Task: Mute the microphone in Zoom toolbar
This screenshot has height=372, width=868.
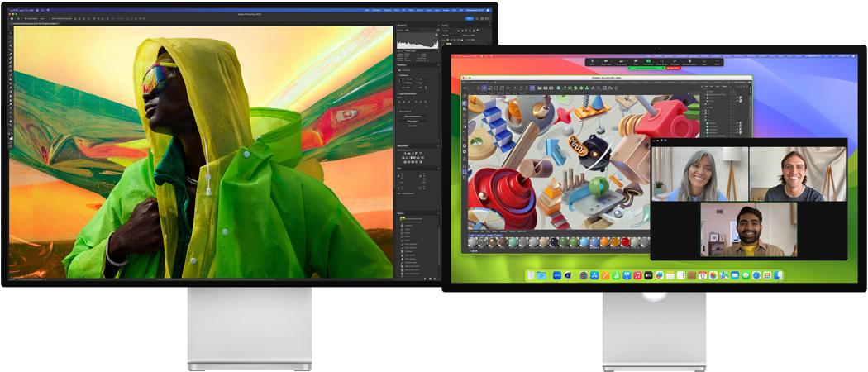Action: [592, 61]
